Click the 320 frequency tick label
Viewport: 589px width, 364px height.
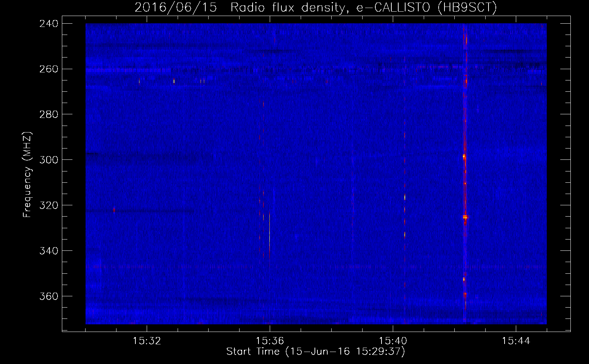(48, 205)
